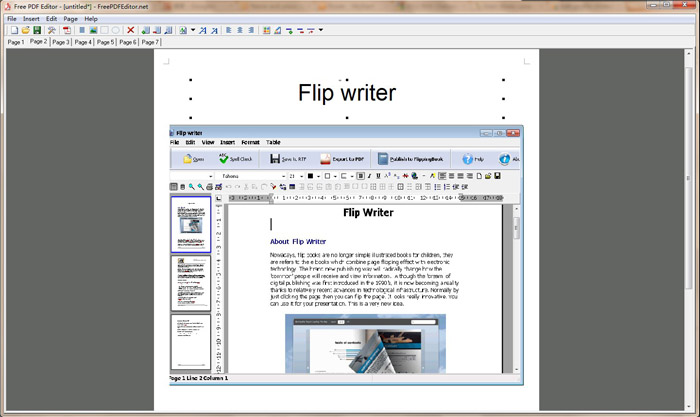Insert an image with the picture icon
Viewport: 700px width, 417px height.
point(93,30)
